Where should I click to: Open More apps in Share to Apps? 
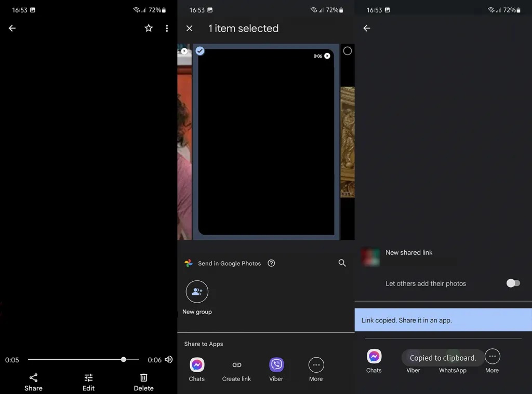(x=316, y=370)
